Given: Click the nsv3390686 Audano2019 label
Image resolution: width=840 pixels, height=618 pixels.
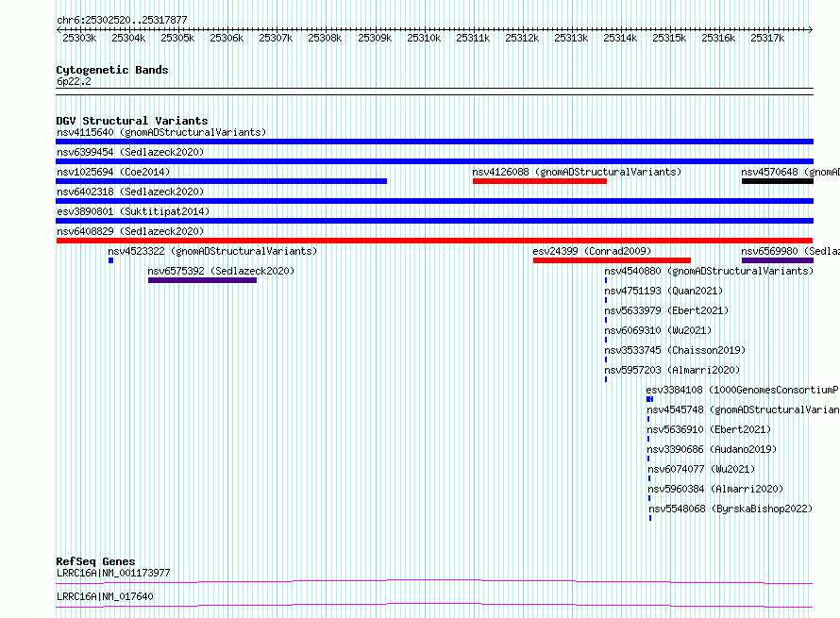Looking at the screenshot, I should pyautogui.click(x=712, y=449).
